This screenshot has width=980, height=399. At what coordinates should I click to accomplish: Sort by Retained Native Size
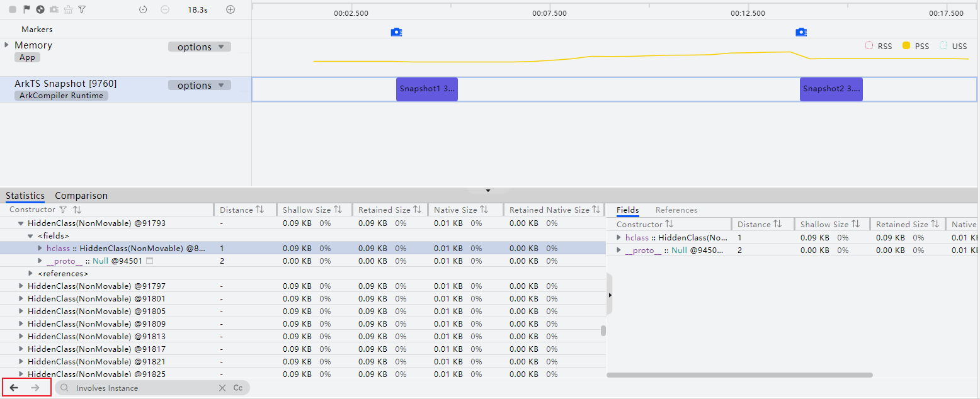point(596,210)
